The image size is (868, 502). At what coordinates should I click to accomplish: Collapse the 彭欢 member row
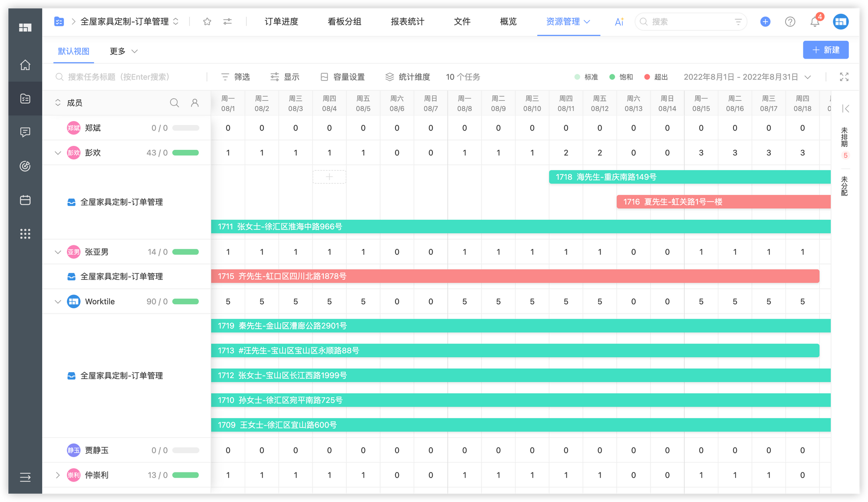(58, 153)
